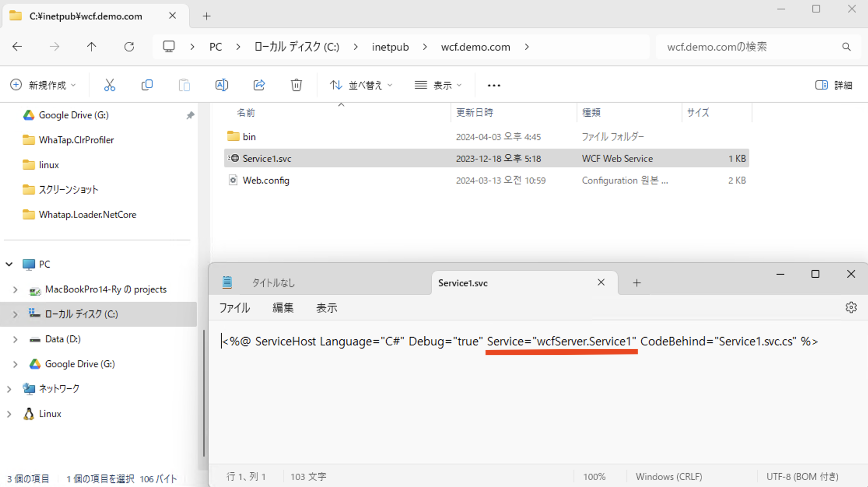The image size is (868, 487).
Task: Close the C:¥inetpub¥wcf.demo.com Explorer tab
Action: point(172,16)
